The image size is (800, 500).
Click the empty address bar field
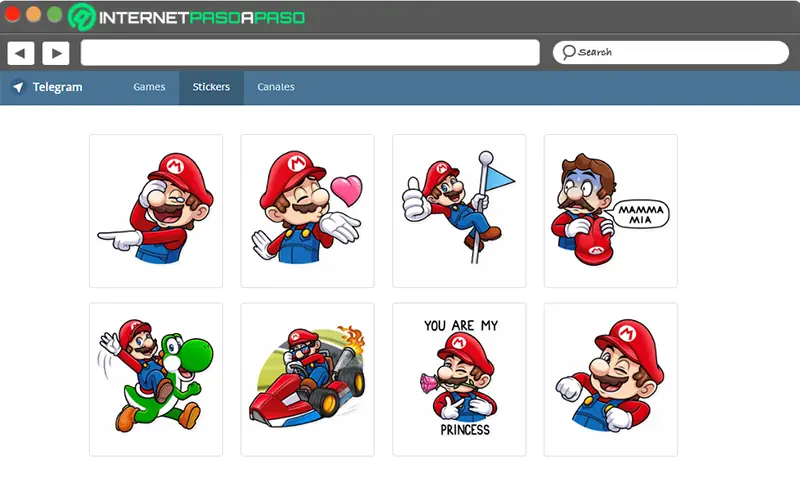pos(310,53)
